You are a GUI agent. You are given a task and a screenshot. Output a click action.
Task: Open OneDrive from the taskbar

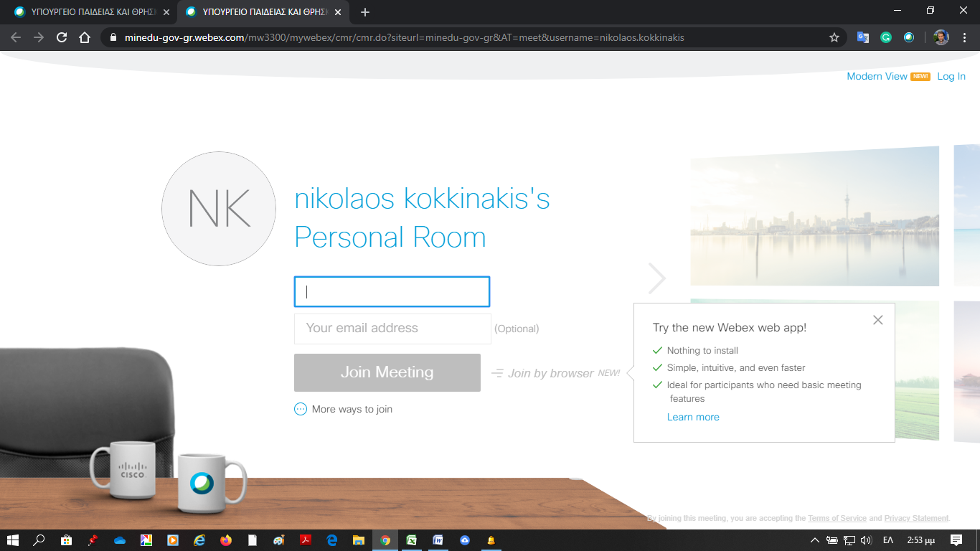click(x=119, y=540)
